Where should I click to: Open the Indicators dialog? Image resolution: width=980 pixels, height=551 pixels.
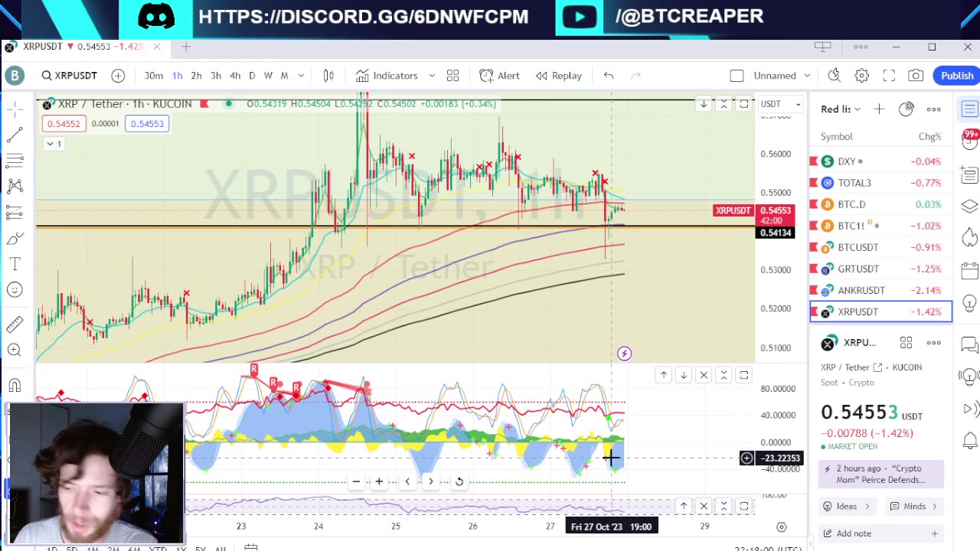click(x=387, y=75)
